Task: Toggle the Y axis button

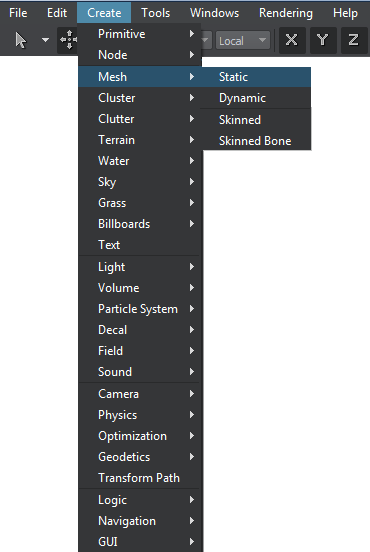Action: [x=322, y=40]
